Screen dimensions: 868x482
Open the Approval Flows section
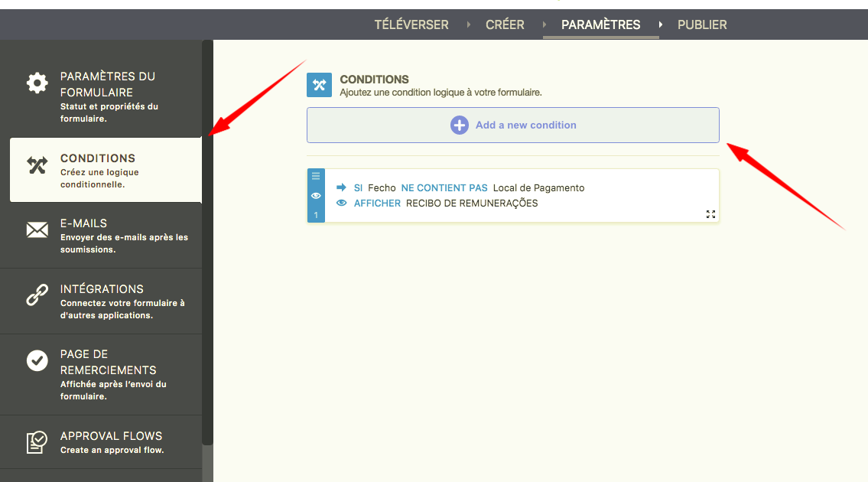(x=101, y=442)
